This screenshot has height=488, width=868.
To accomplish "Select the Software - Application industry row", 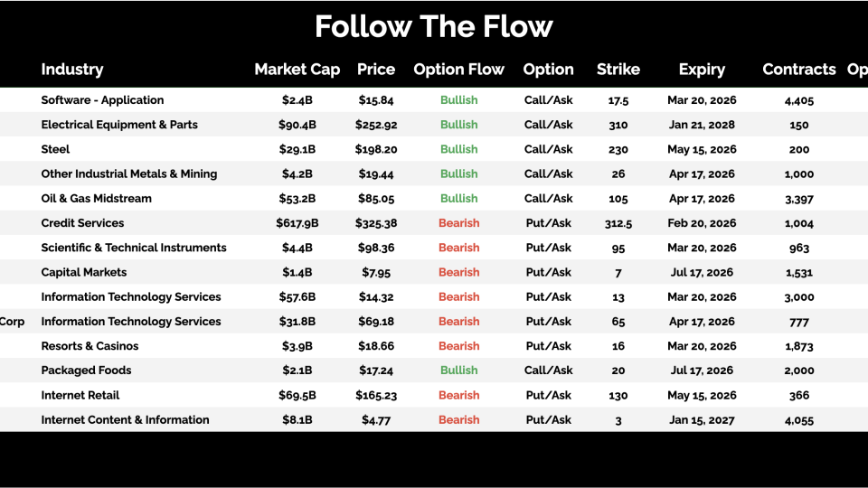I will [x=102, y=100].
